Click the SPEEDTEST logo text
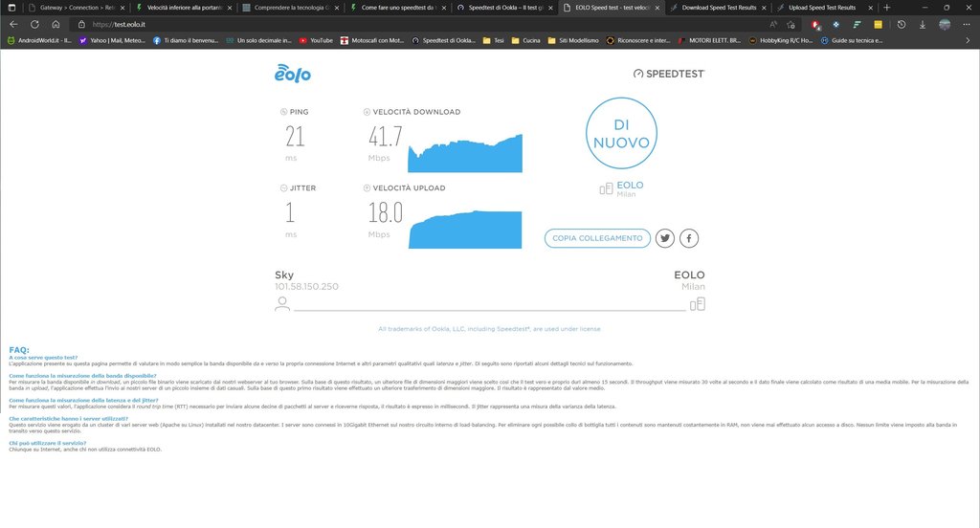Screen dimensions: 980x528 coord(669,74)
